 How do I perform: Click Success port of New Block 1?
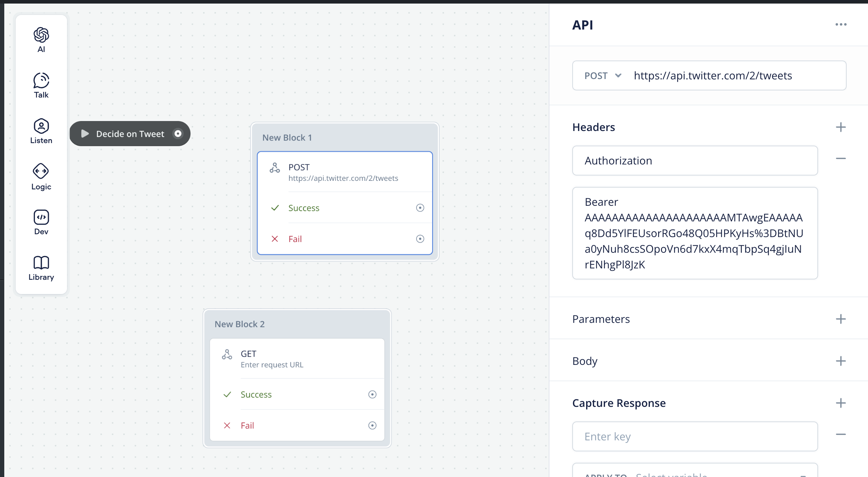point(420,208)
